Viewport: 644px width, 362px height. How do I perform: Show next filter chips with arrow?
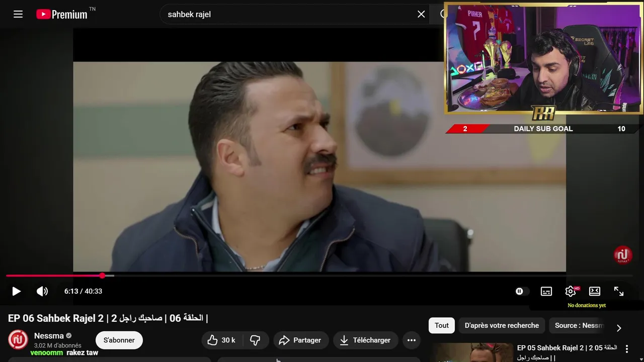619,328
